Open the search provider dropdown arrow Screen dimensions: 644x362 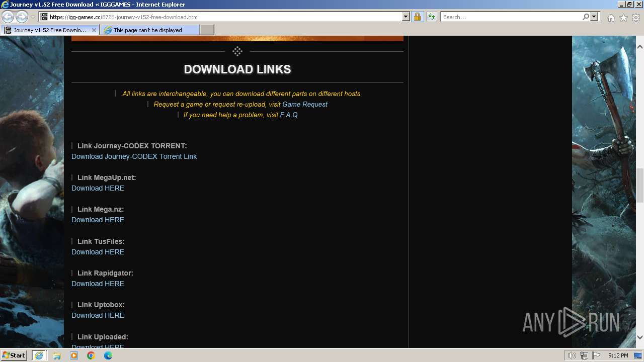pos(594,17)
